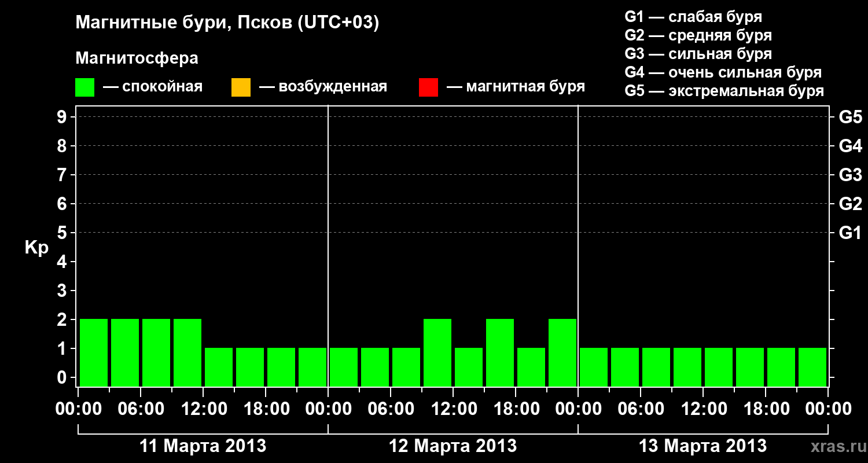Screen dimensions: 868x463
Task: Click the '11 Марта 2013' date label
Action: click(x=203, y=446)
